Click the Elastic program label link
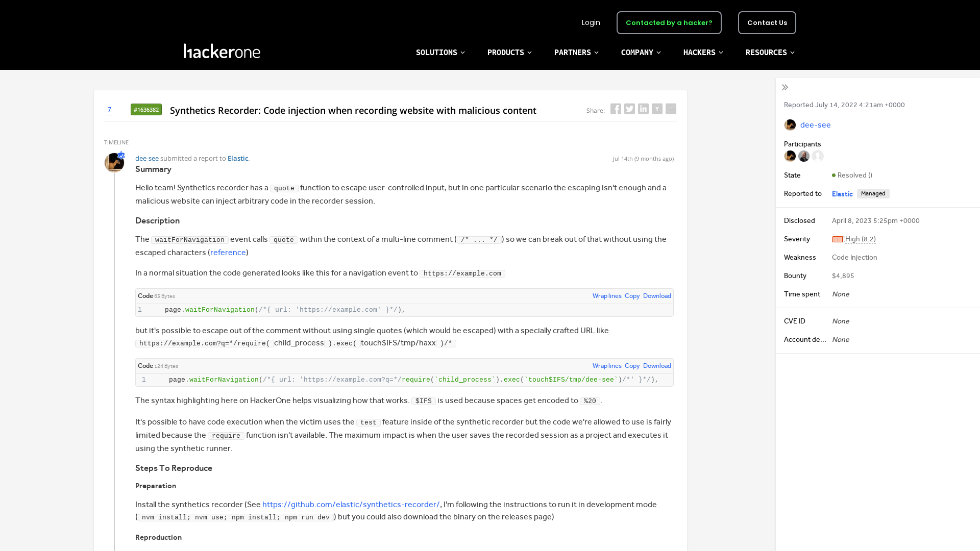 pyautogui.click(x=843, y=193)
